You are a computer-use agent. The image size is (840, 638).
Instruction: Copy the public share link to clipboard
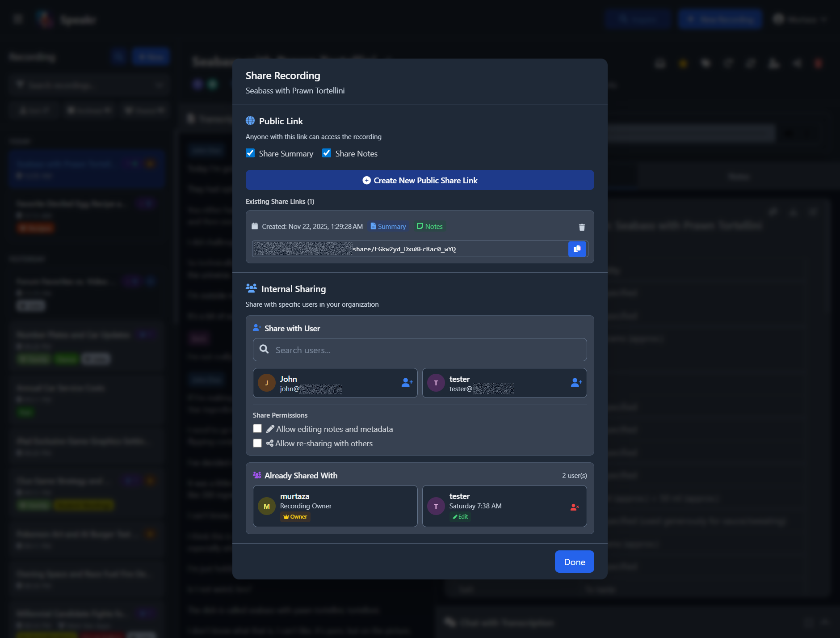(577, 249)
